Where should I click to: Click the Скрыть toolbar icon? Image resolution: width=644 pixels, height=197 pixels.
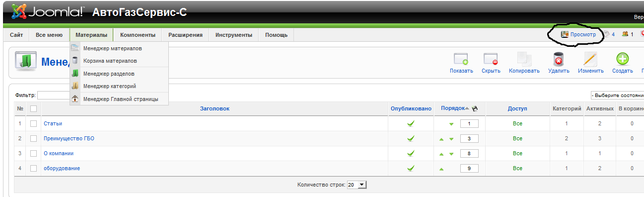pos(491,59)
